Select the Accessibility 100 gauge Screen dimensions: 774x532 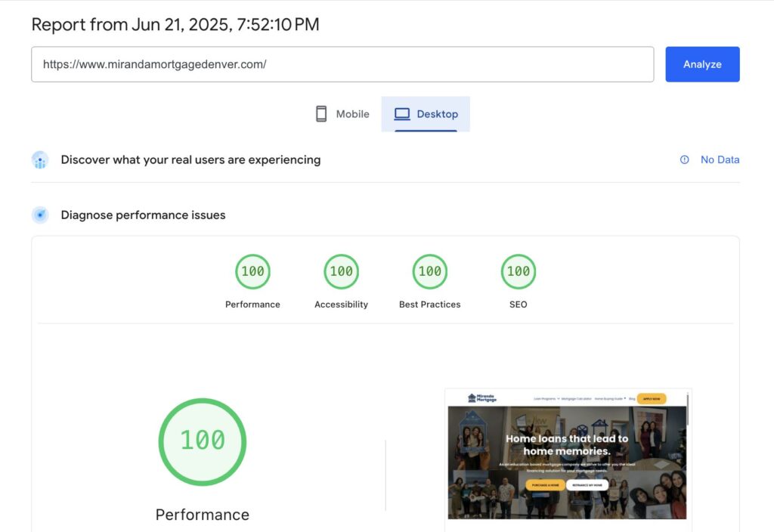(x=341, y=271)
